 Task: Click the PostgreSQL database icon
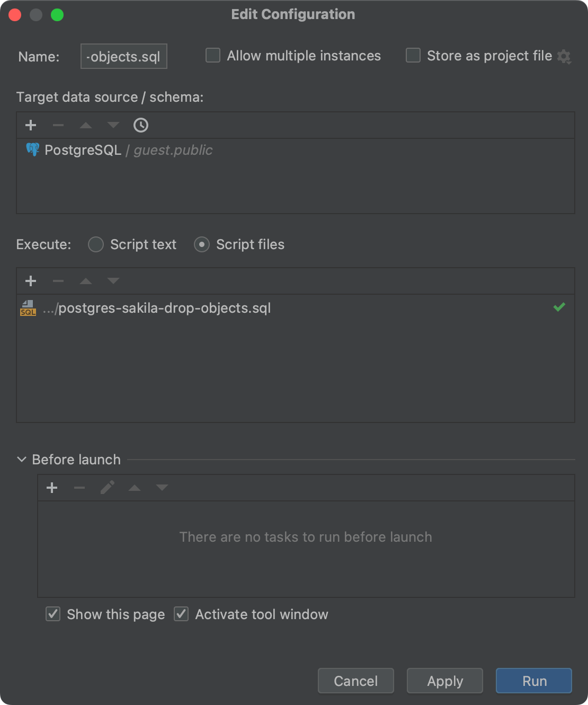pyautogui.click(x=32, y=149)
